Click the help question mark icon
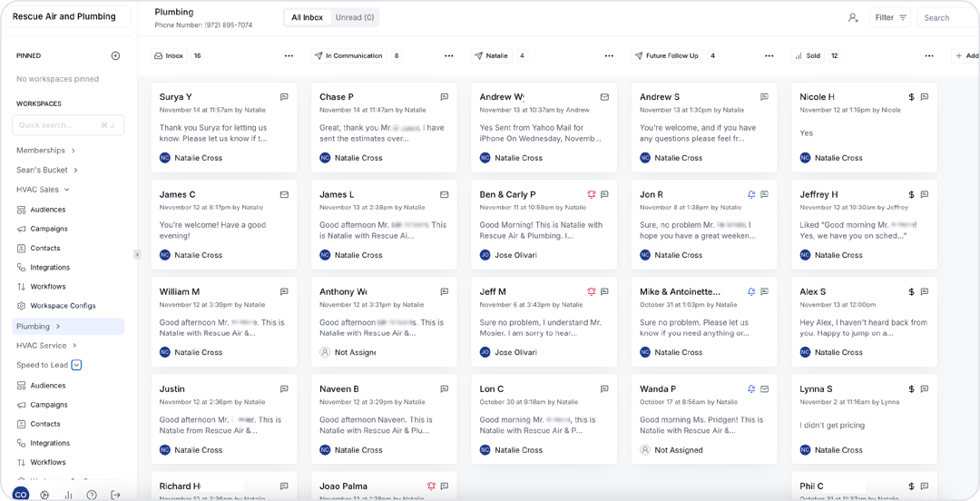 pos(92,495)
